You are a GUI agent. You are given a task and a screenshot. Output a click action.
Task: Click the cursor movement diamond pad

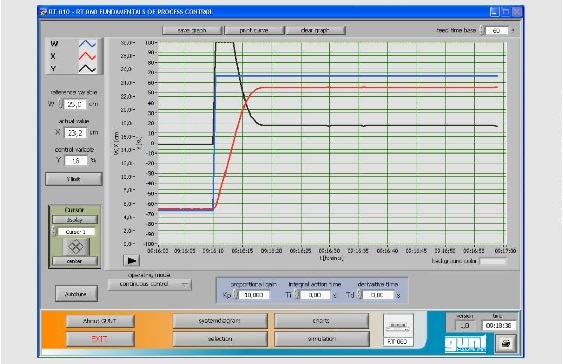[76, 246]
